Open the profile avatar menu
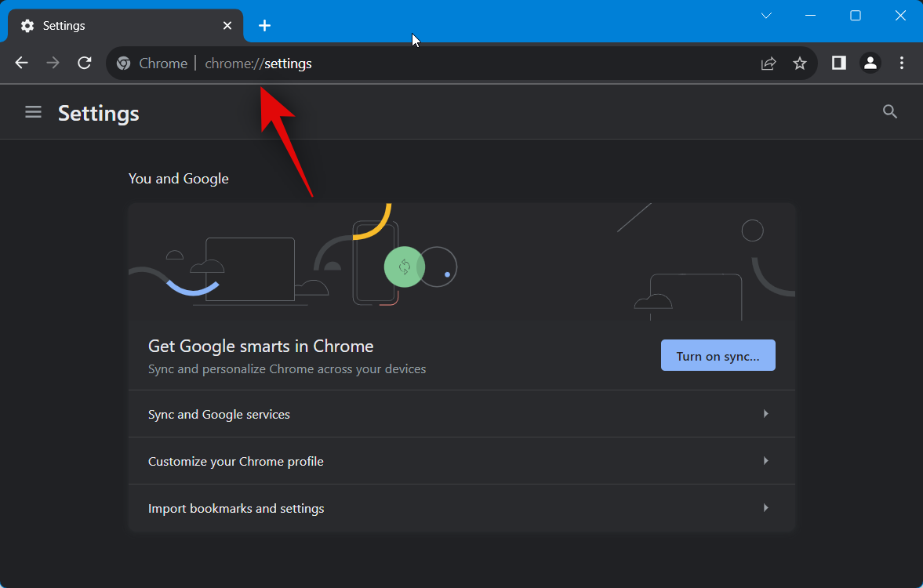This screenshot has width=923, height=588. click(870, 63)
